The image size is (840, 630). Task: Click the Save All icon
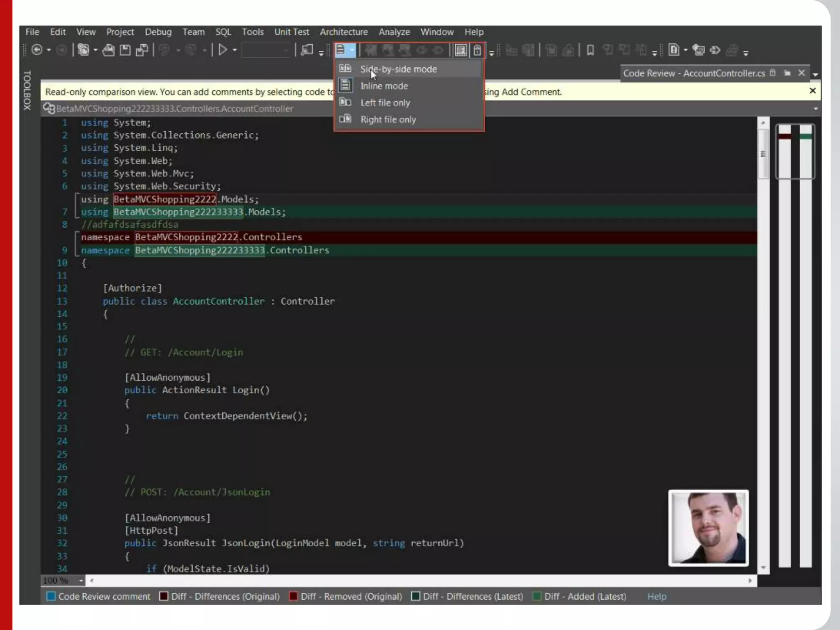(x=142, y=50)
